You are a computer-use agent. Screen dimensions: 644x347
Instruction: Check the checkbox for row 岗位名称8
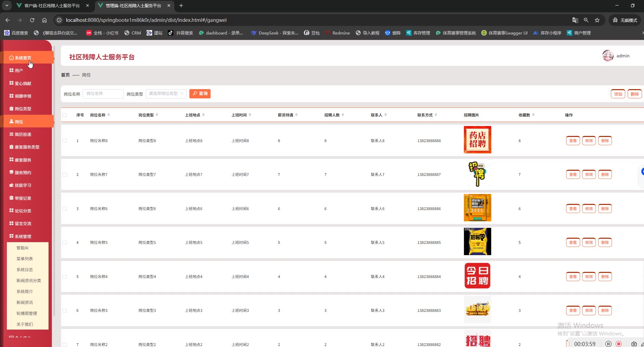(x=65, y=141)
